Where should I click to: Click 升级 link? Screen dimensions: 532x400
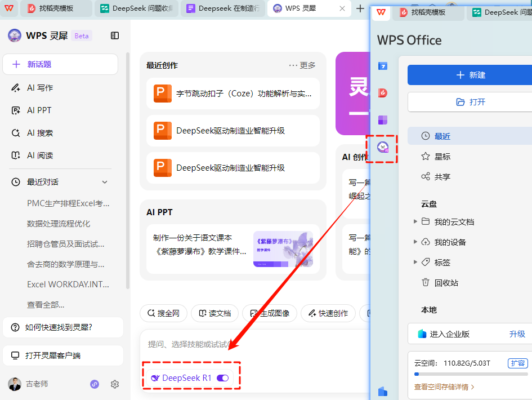(517, 334)
